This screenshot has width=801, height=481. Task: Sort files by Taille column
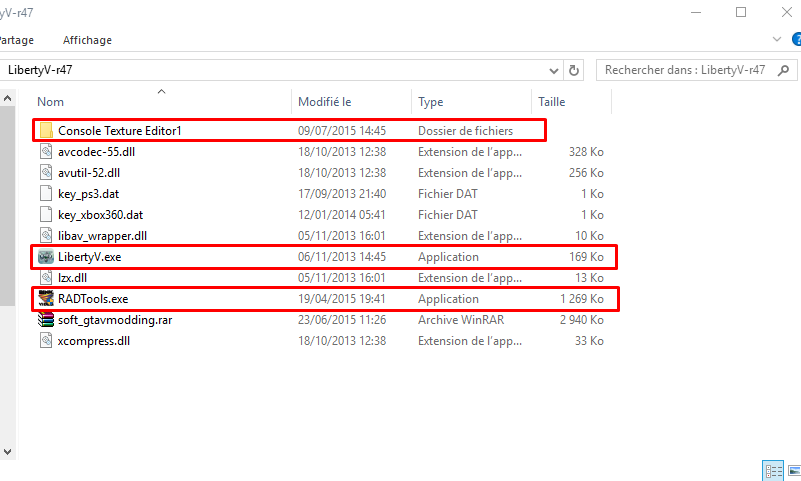pos(552,102)
